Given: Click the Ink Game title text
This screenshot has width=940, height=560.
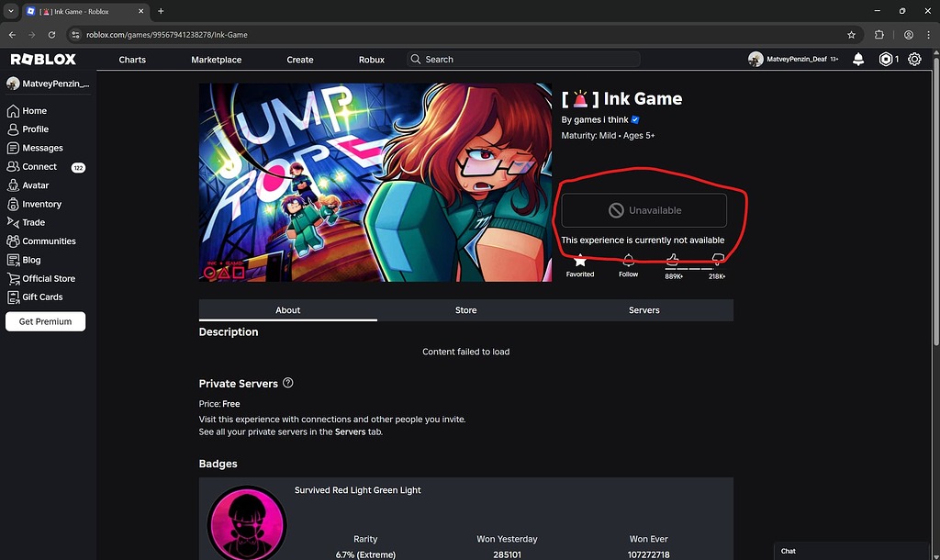Looking at the screenshot, I should (621, 98).
